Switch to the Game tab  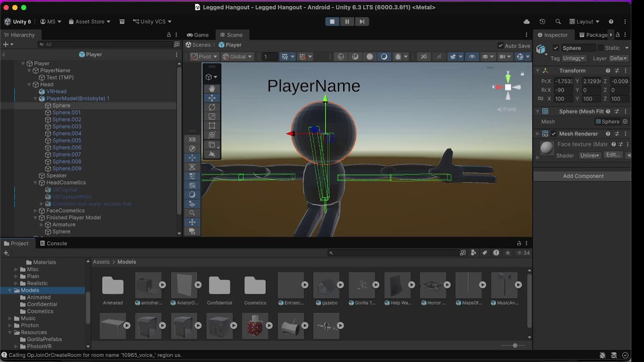[198, 35]
